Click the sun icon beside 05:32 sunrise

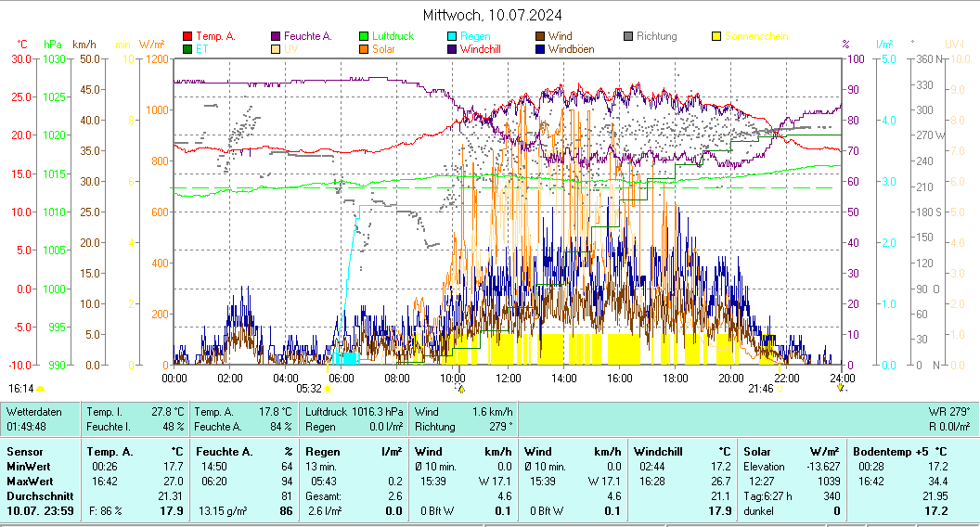click(329, 389)
